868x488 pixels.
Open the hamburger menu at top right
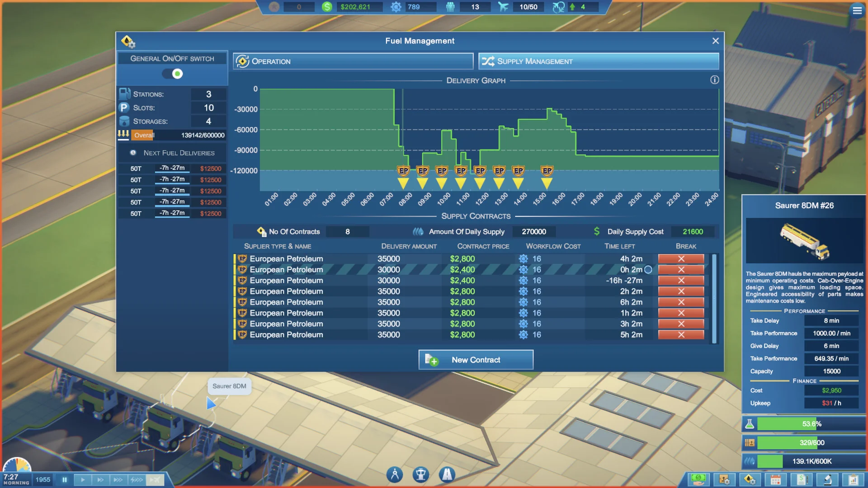(x=857, y=10)
